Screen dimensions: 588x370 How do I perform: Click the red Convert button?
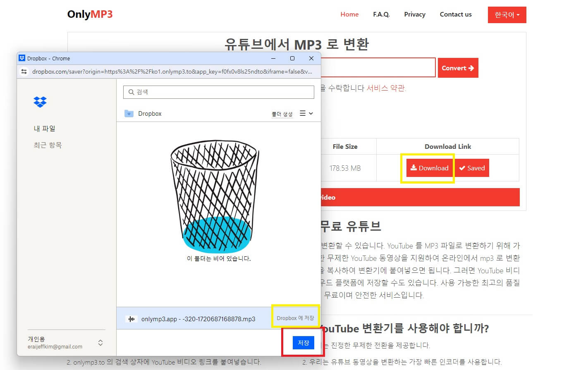(458, 68)
